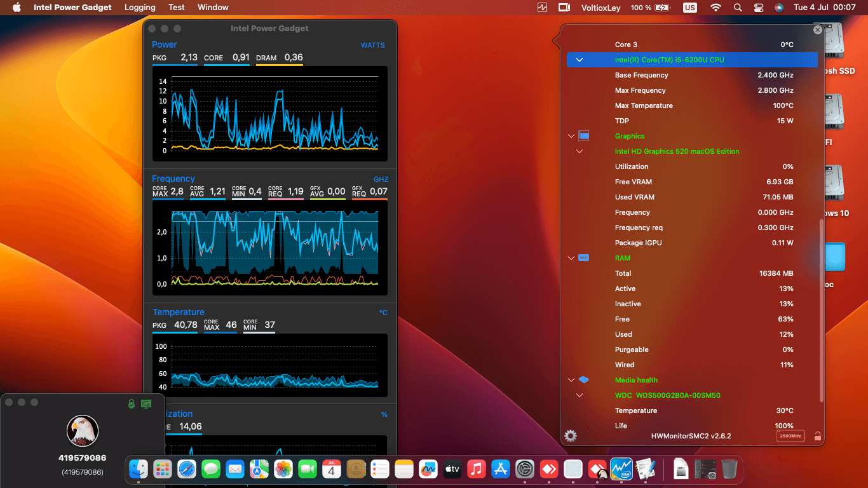The width and height of the screenshot is (868, 488).
Task: Click the HWMonitorSMC2 vertical scrollbar
Action: pyautogui.click(x=822, y=310)
